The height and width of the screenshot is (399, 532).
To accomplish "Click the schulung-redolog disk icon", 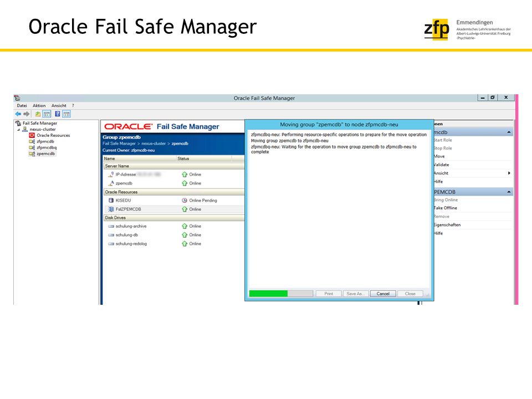I will (x=111, y=244).
